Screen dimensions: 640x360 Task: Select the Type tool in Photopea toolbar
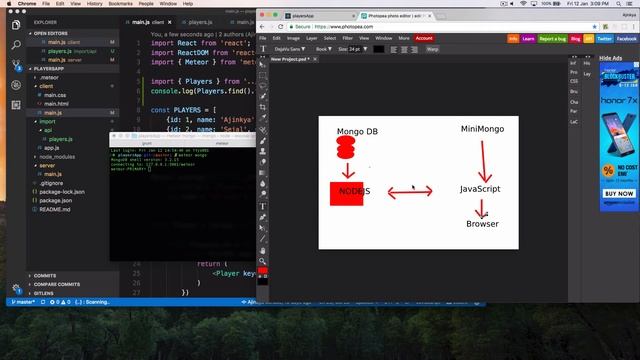[262, 207]
